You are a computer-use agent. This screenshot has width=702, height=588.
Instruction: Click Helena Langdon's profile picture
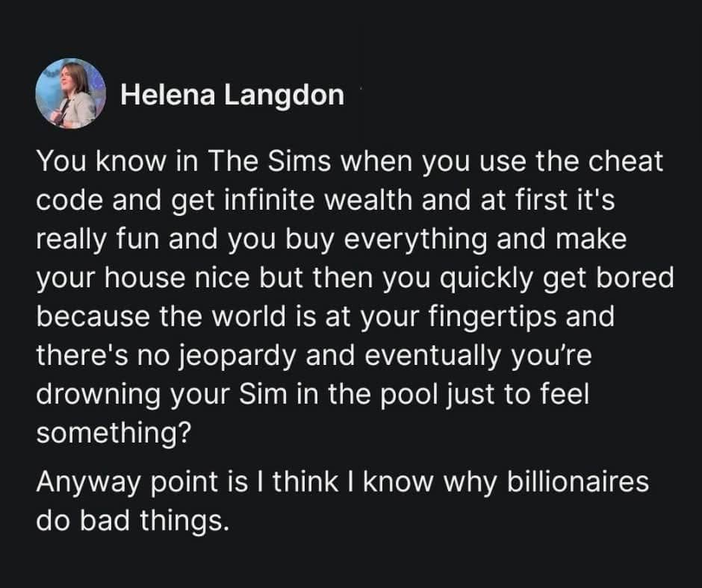coord(66,94)
